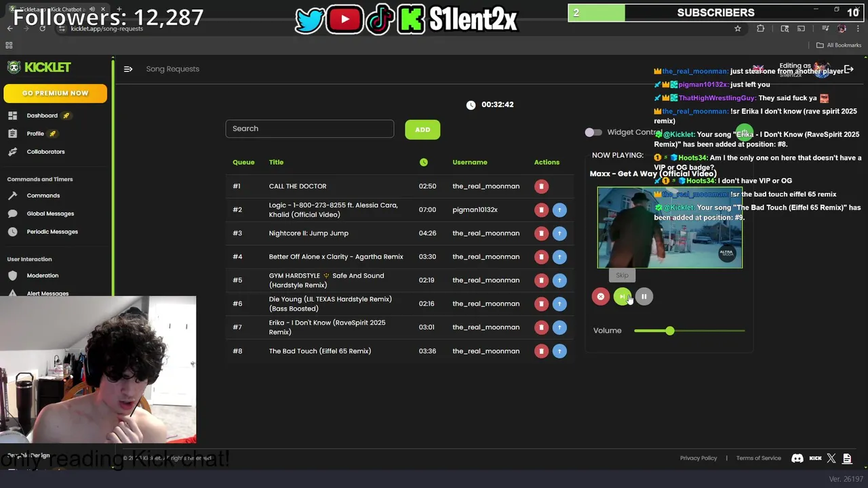Image resolution: width=868 pixels, height=488 pixels.
Task: Move Nightcore II: Jump Jump up
Action: point(559,233)
